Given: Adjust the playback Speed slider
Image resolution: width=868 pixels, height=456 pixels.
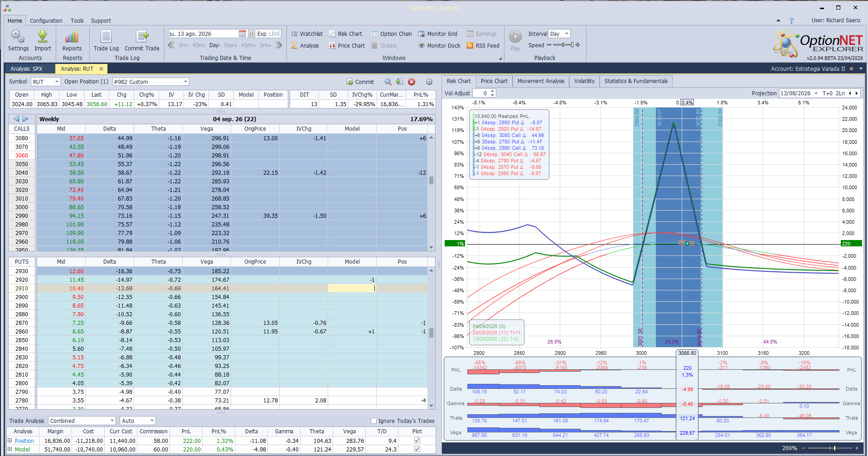Looking at the screenshot, I should tap(563, 45).
